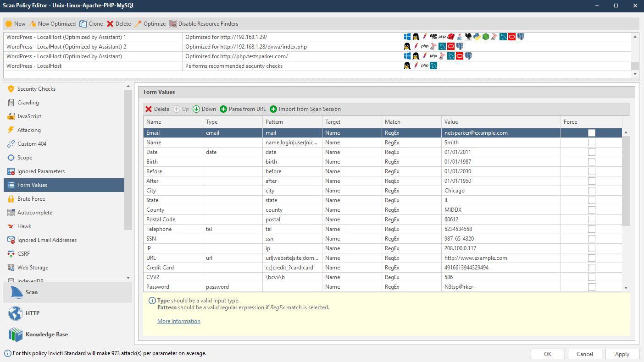This screenshot has height=362, width=644.
Task: Sort by Name column header
Action: point(173,122)
